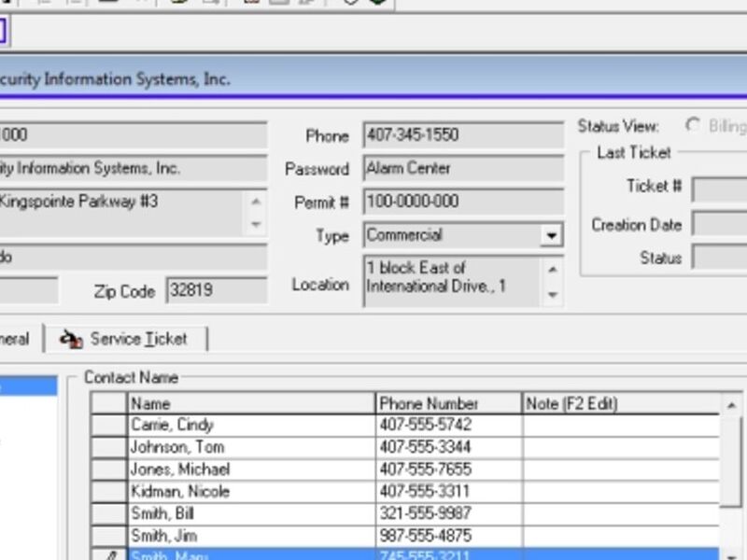This screenshot has height=560, width=747.
Task: Click the Note cell for Smith, Bill
Action: pyautogui.click(x=621, y=514)
